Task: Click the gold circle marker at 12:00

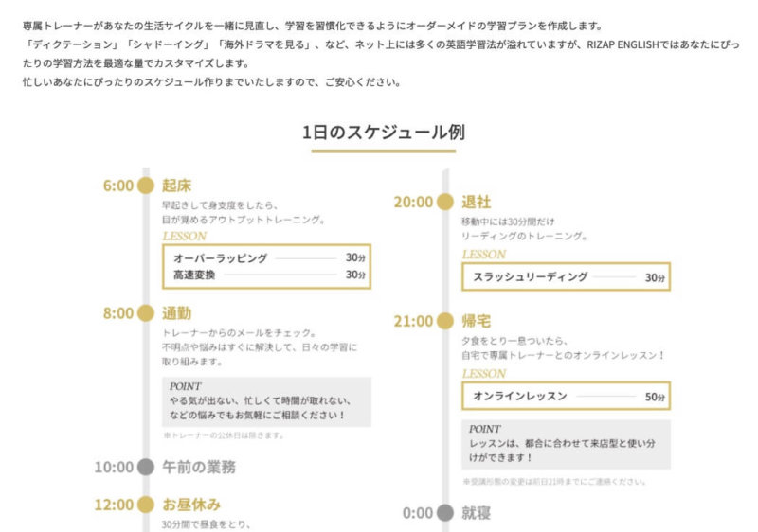Action: pyautogui.click(x=145, y=505)
